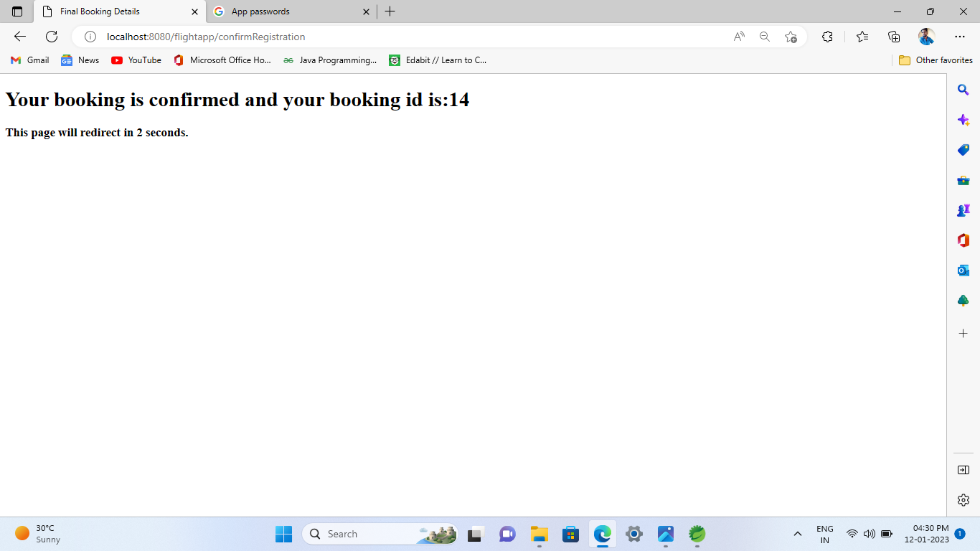Open the Extensions puzzle icon
This screenshot has height=551, width=980.
(x=827, y=37)
